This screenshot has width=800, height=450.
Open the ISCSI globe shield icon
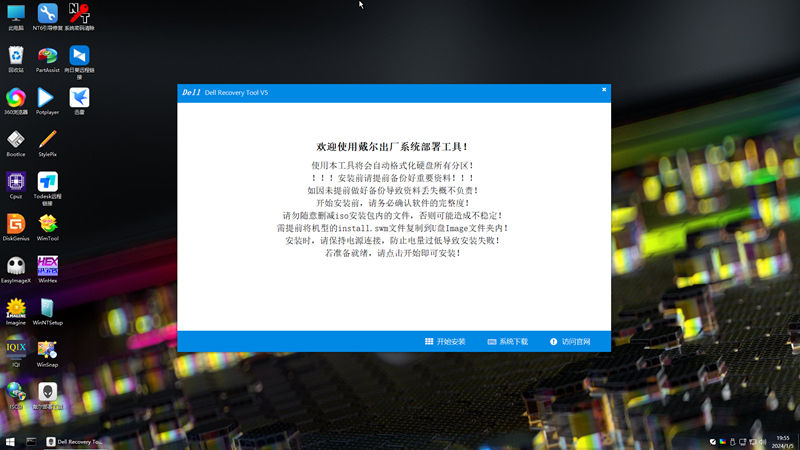point(16,396)
